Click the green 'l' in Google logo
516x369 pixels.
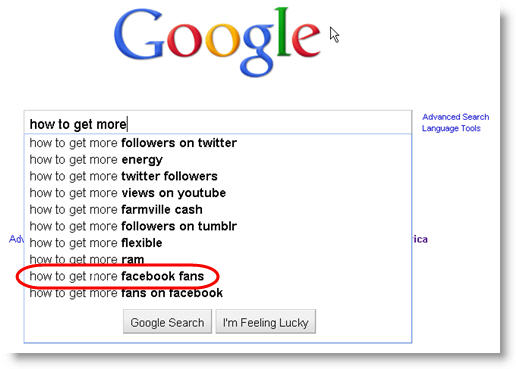283,32
